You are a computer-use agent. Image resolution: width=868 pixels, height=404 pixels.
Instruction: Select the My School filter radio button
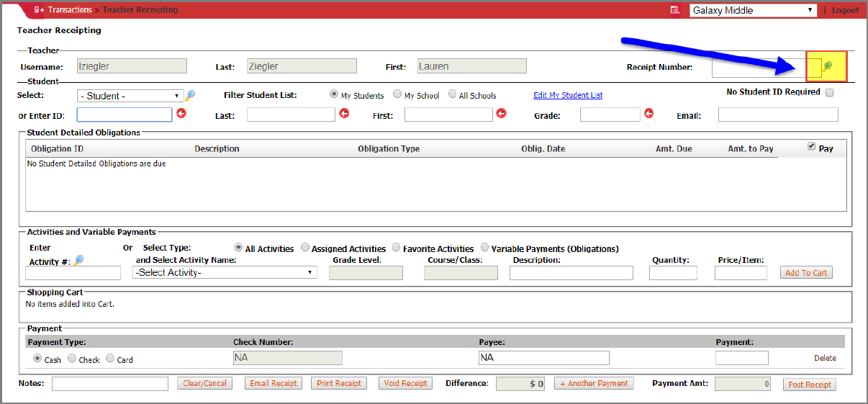coord(397,94)
